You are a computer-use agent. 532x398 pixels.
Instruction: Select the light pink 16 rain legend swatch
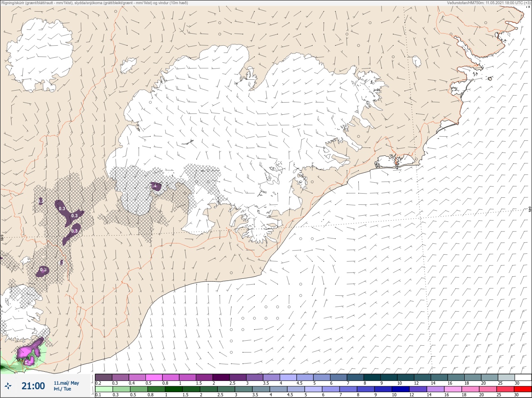[453, 389]
